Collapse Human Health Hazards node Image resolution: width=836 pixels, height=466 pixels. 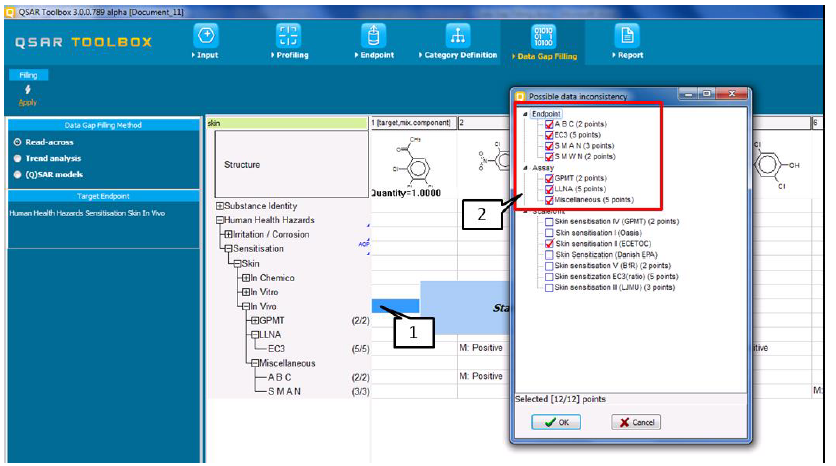point(220,220)
